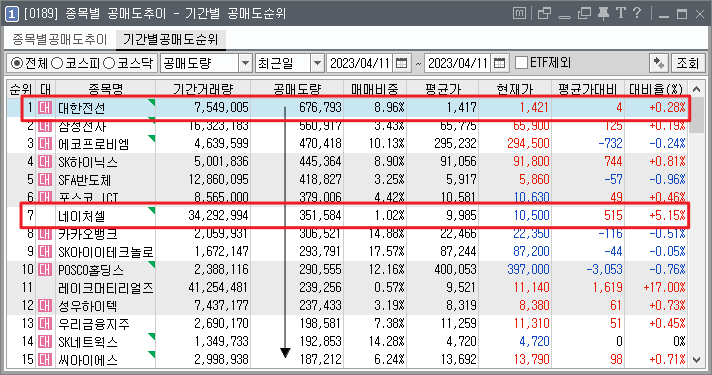Sort by the 기간거래량 column header
The width and height of the screenshot is (712, 375).
203,89
